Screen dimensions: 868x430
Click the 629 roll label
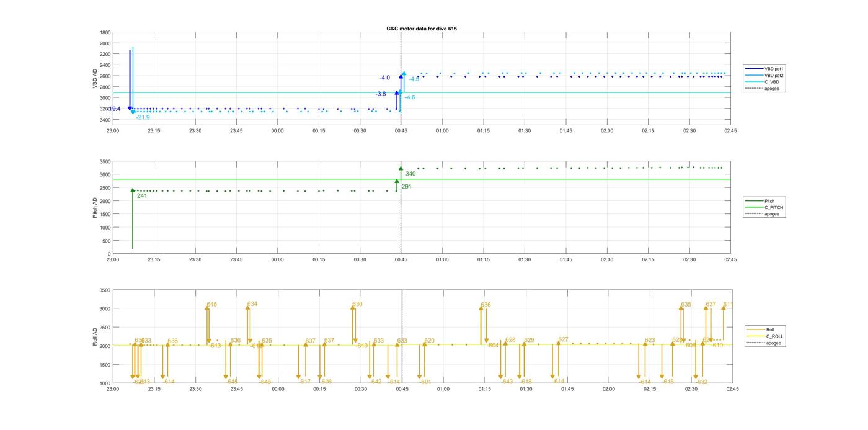point(529,340)
